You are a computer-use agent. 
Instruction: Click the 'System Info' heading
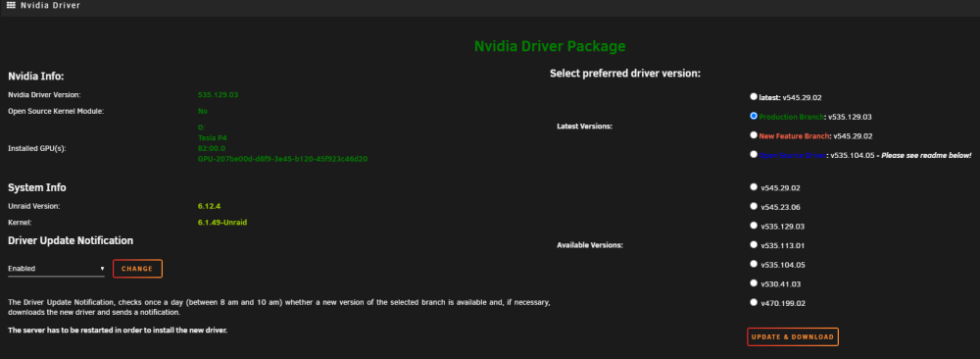pyautogui.click(x=37, y=187)
